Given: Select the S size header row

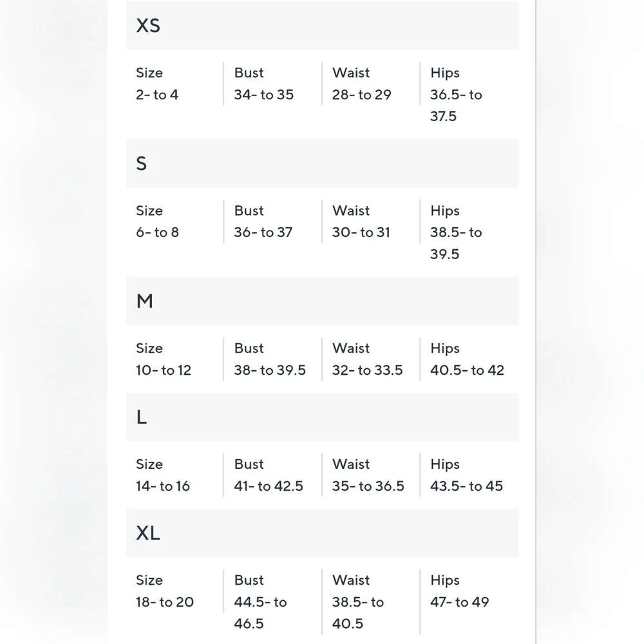Looking at the screenshot, I should click(x=322, y=164).
